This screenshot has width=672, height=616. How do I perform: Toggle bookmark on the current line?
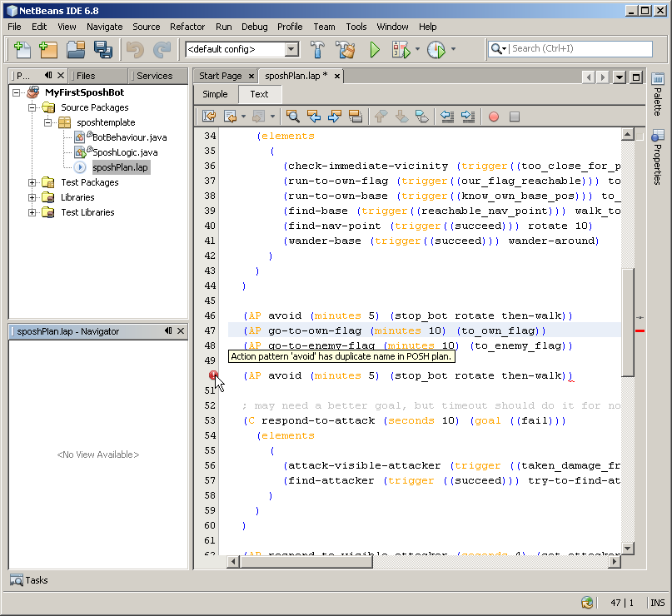422,117
